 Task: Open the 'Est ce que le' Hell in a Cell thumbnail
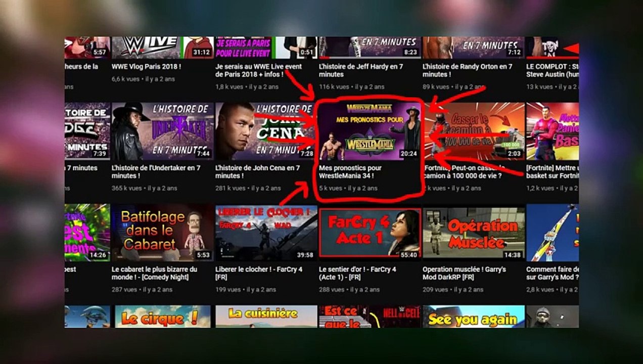(370, 316)
